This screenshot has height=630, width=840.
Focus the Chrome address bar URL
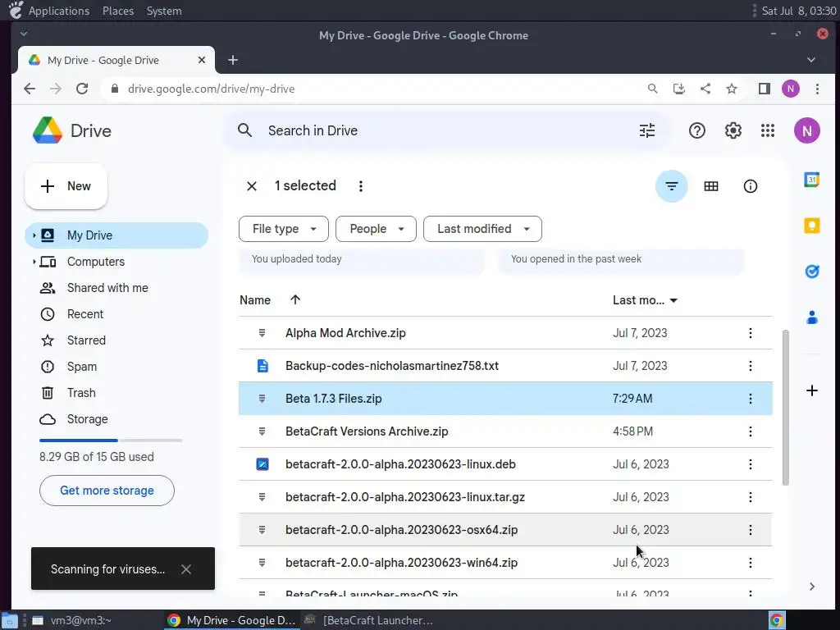coord(211,89)
